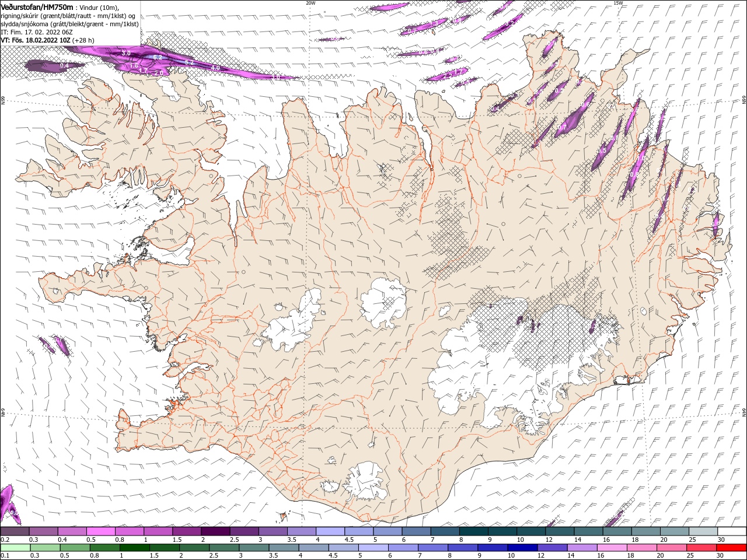The image size is (747, 560).
Task: Click the 'rigning/skúrir' legend description line
Action: point(68,15)
